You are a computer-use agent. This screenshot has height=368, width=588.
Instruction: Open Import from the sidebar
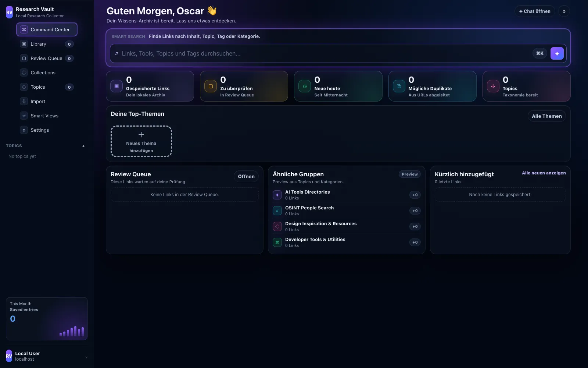tap(47, 101)
